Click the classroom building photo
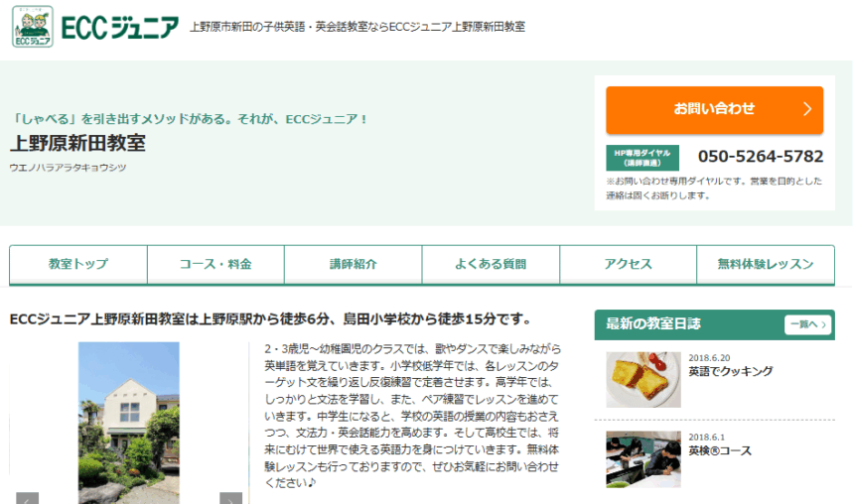This screenshot has height=504, width=854. [129, 422]
